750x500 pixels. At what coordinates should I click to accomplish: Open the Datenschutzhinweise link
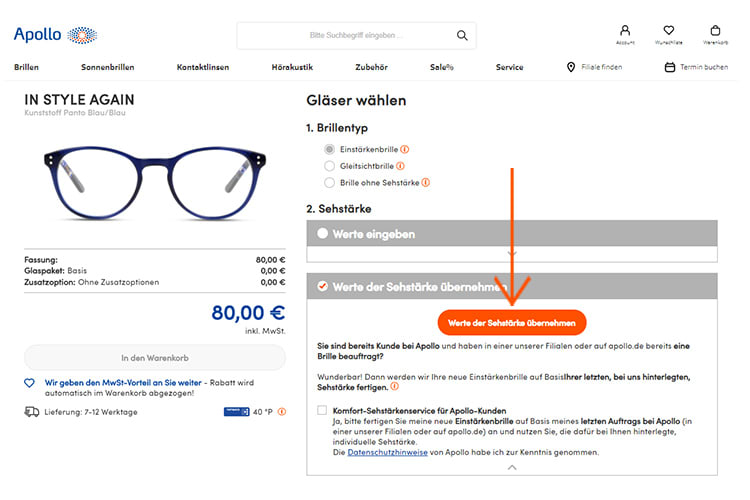pyautogui.click(x=387, y=452)
